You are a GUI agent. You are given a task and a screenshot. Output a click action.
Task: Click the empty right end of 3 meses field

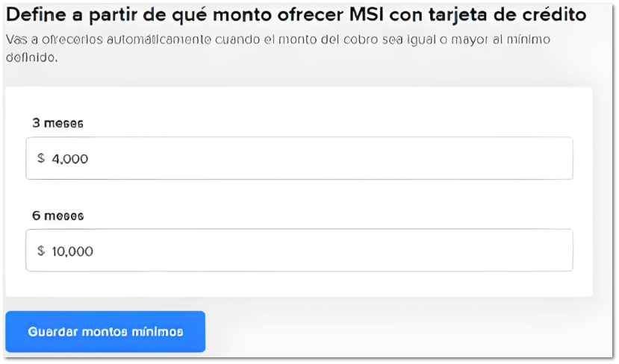coord(523,158)
